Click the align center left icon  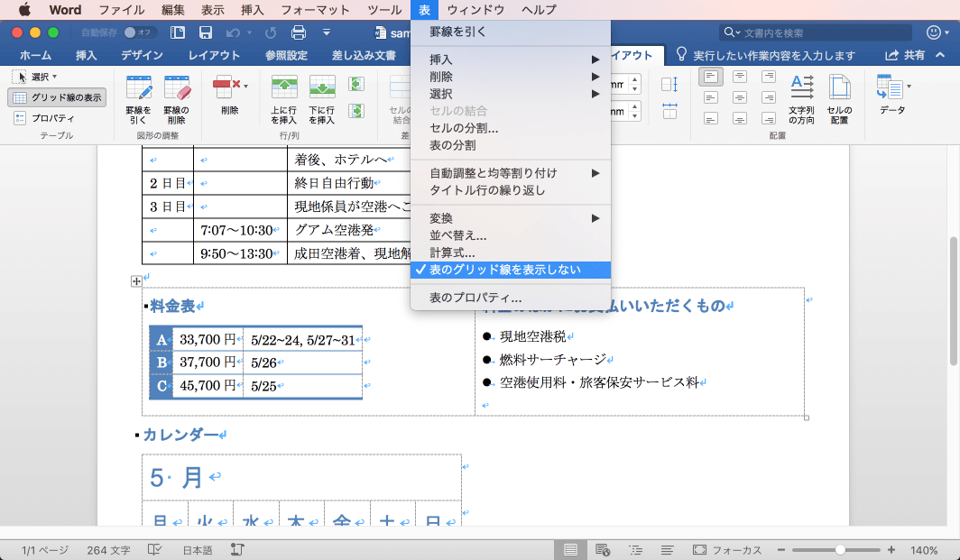point(711,97)
